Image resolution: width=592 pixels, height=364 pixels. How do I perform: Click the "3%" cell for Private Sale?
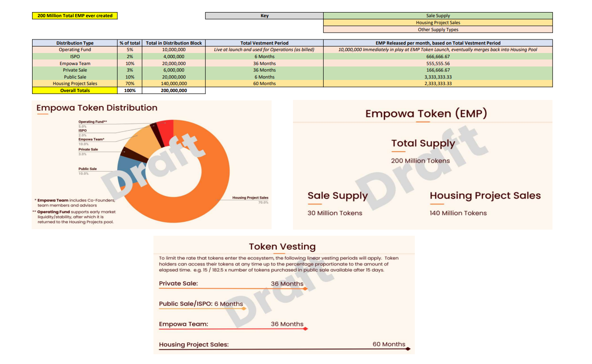pyautogui.click(x=130, y=70)
